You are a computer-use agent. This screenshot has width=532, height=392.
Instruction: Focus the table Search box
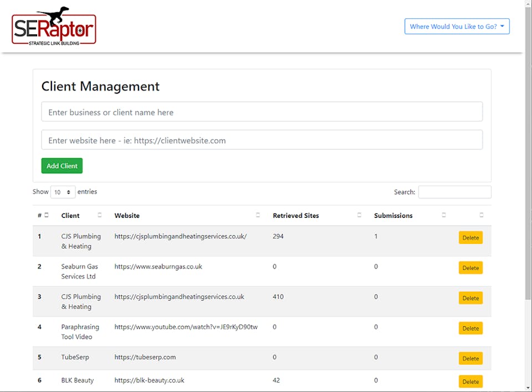(x=454, y=192)
